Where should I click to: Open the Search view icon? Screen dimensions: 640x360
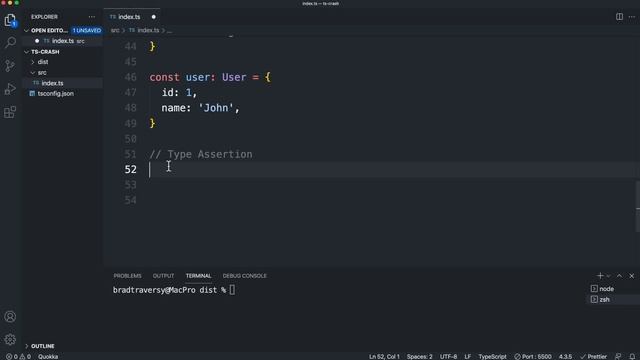pos(10,42)
